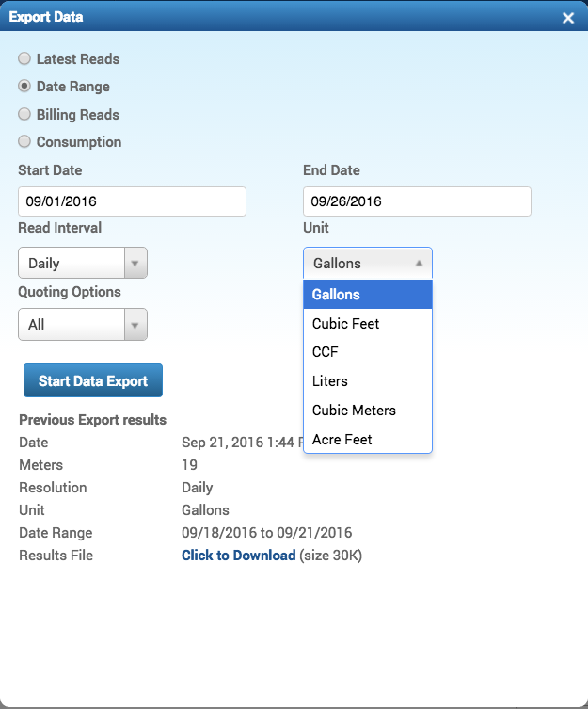Choose the Billing Reads radio button
The image size is (588, 709).
pos(24,114)
